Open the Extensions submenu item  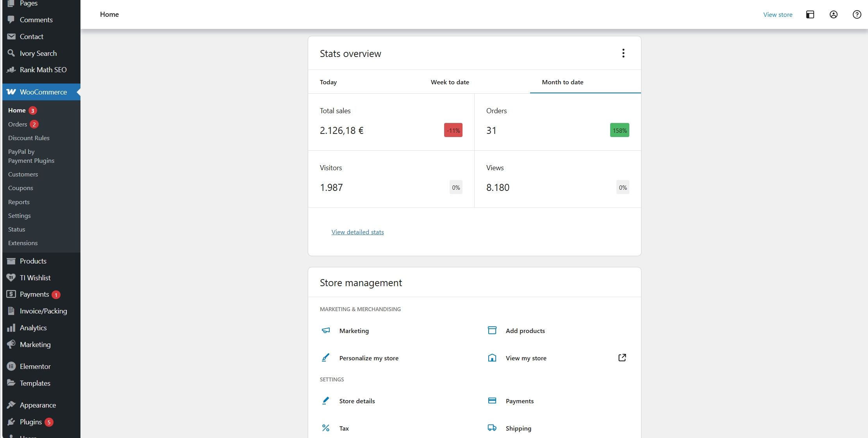23,243
